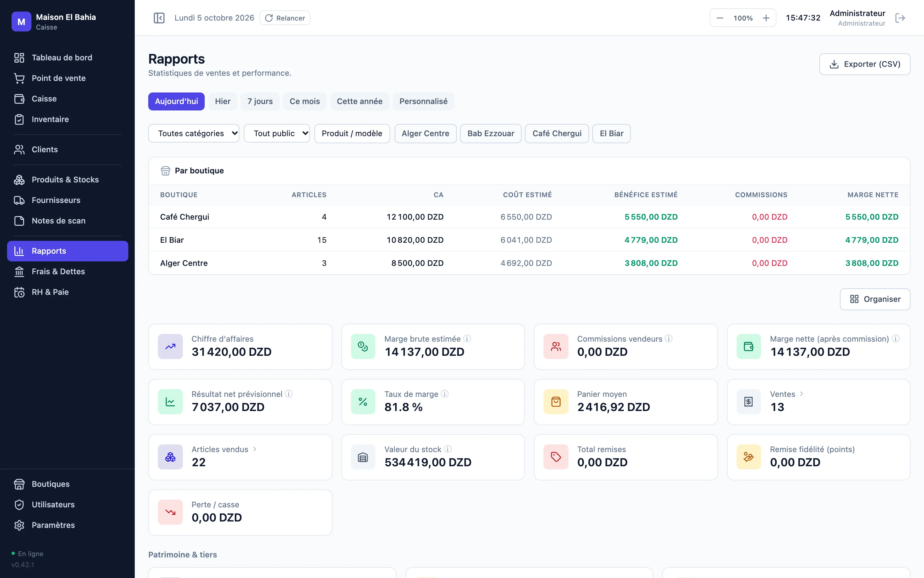Click info icon beside Valeur du stock
This screenshot has width=924, height=578.
point(448,449)
